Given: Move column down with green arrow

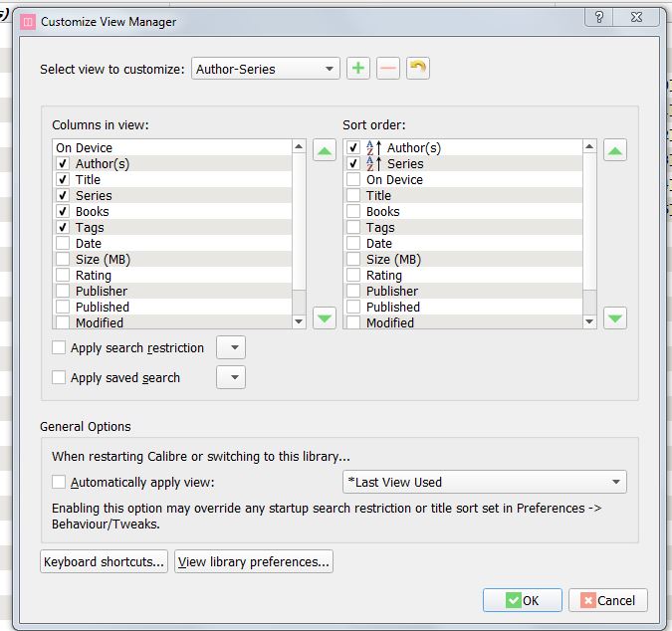Looking at the screenshot, I should click(325, 318).
